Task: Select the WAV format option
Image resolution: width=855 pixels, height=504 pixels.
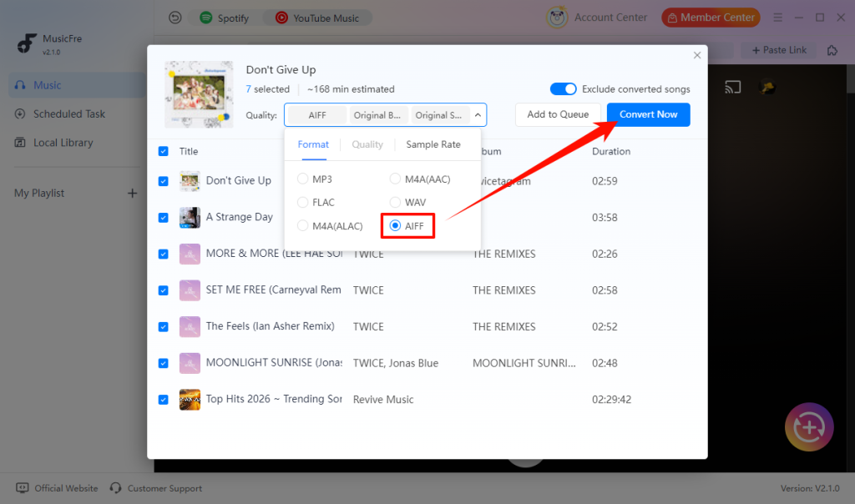Action: (x=407, y=203)
